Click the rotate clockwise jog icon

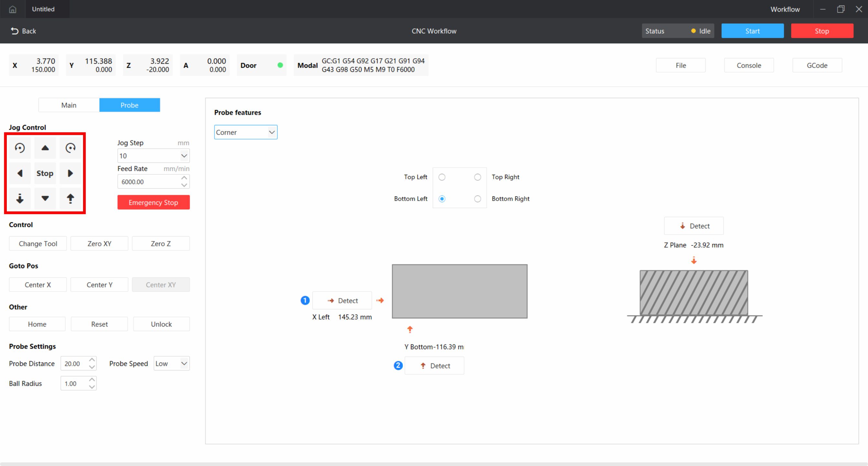(x=70, y=148)
